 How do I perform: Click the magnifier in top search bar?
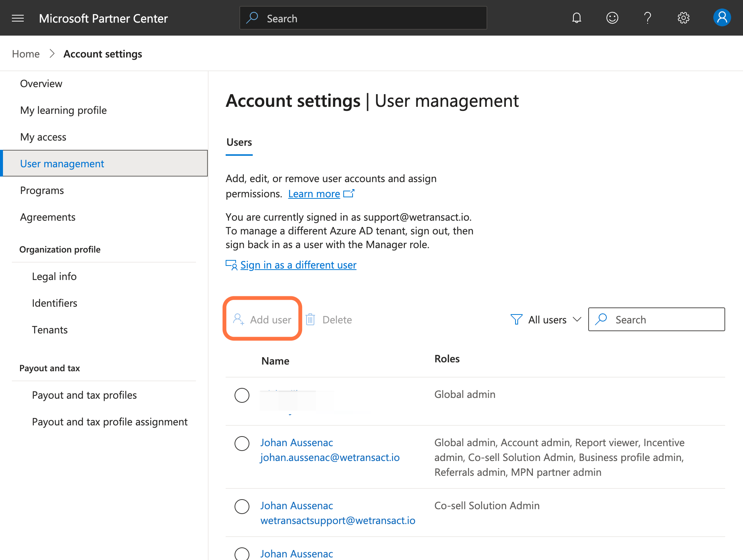point(252,18)
